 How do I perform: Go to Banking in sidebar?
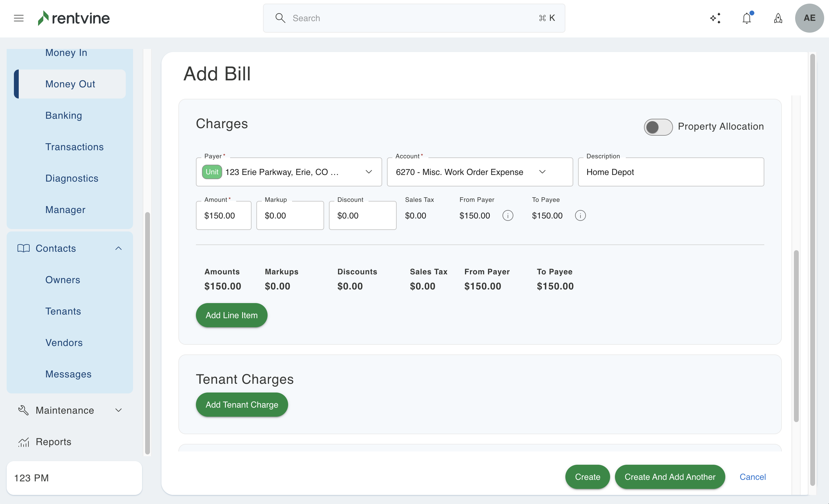[x=63, y=115]
